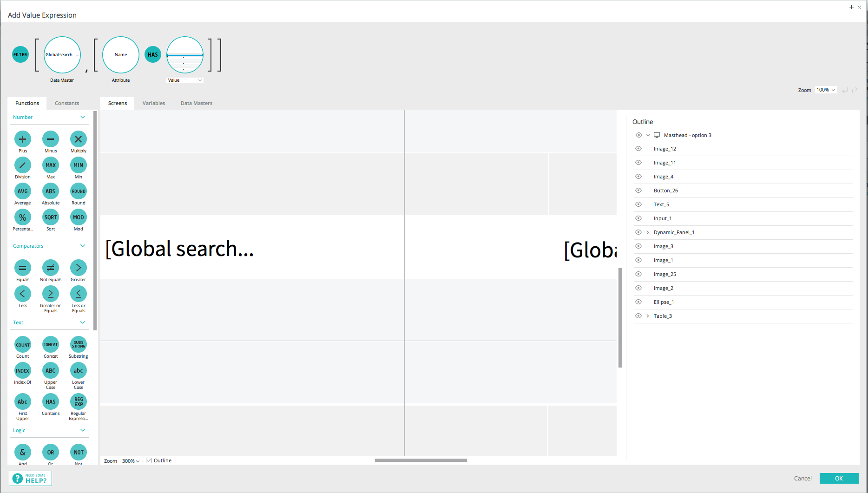Image resolution: width=868 pixels, height=493 pixels.
Task: Hide the Button_26 element via eye icon
Action: (x=638, y=191)
